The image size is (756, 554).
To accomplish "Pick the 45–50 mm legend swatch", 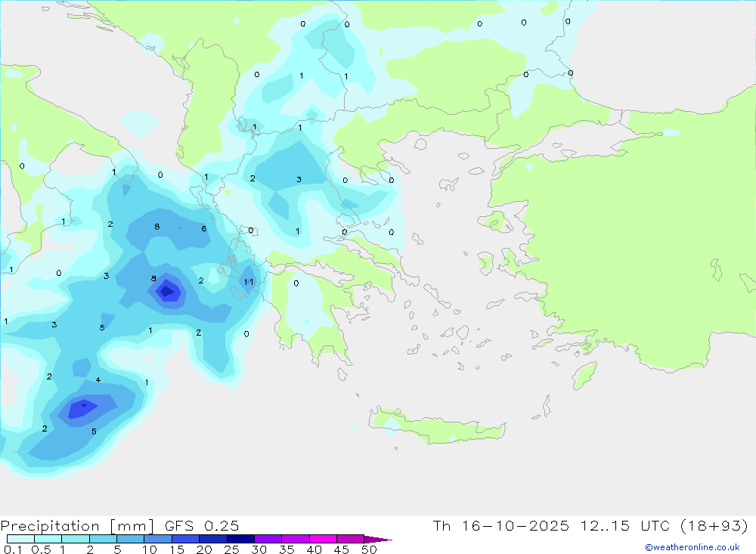I will (x=350, y=539).
